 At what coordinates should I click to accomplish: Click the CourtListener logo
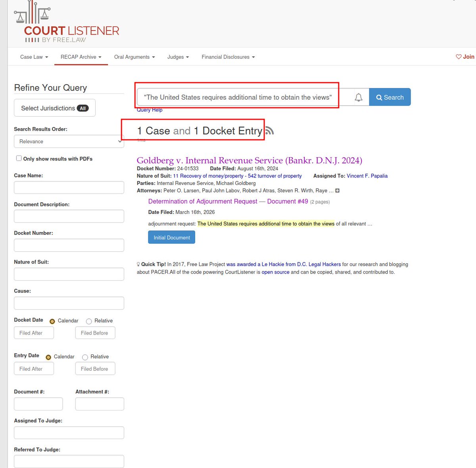point(66,22)
